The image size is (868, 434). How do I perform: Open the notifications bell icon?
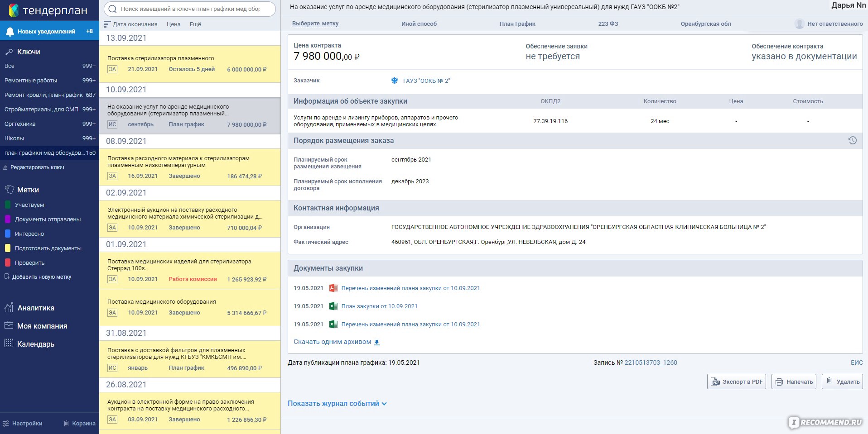10,31
